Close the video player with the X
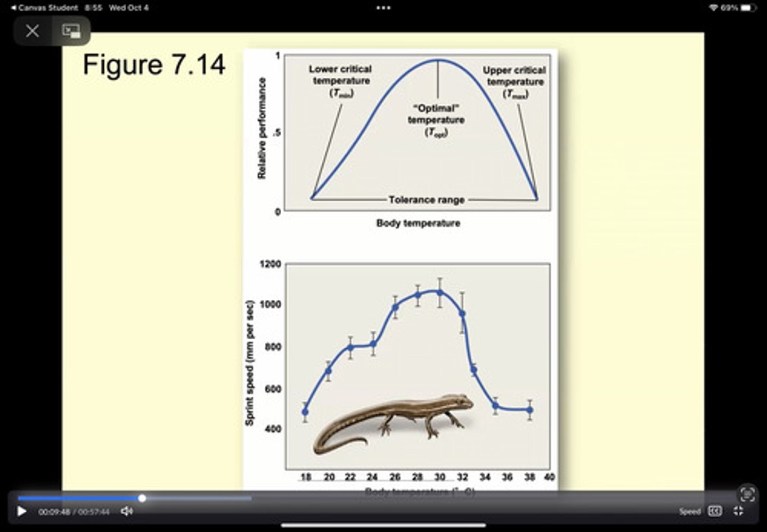Image resolution: width=767 pixels, height=532 pixels. [x=32, y=31]
